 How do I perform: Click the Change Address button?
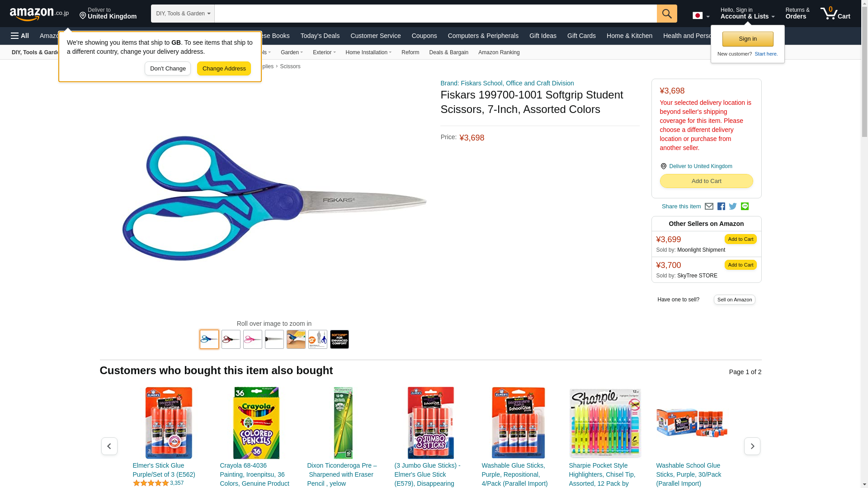(x=224, y=69)
